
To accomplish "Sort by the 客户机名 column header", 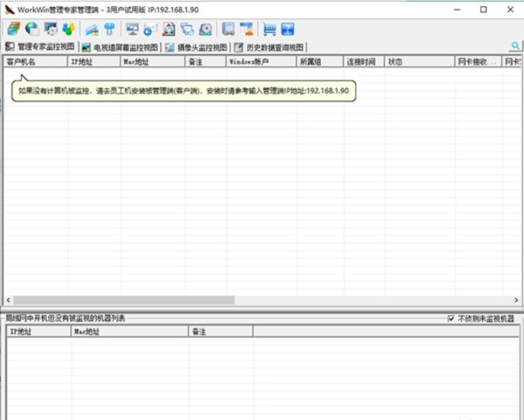I will 35,61.
